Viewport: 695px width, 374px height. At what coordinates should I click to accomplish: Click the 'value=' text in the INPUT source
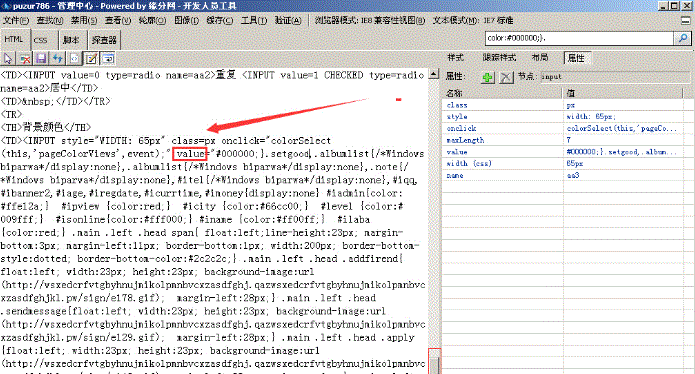pos(191,154)
